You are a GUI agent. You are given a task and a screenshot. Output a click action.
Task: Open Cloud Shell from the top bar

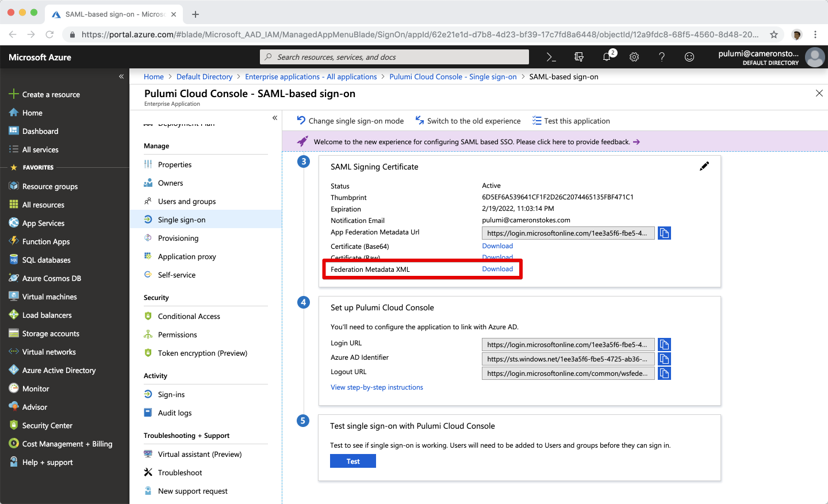(x=551, y=57)
